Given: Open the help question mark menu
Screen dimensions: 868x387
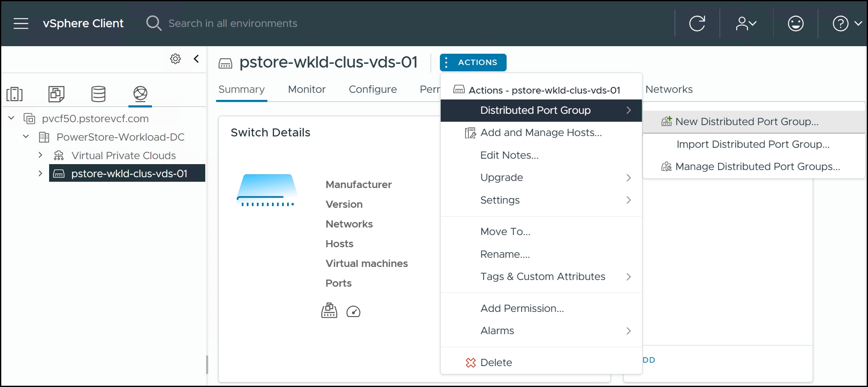Looking at the screenshot, I should pos(847,24).
